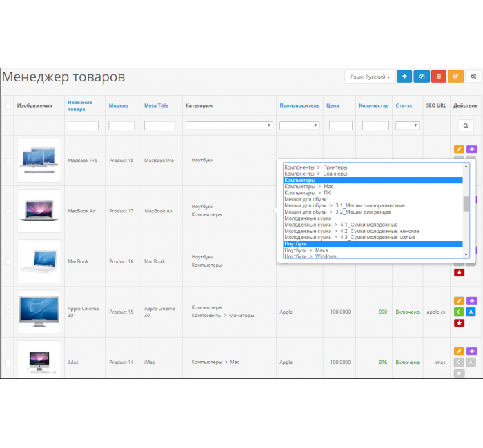Image resolution: width=483 pixels, height=448 pixels.
Task: Select Компоненты > Сканеры option
Action: pos(373,174)
